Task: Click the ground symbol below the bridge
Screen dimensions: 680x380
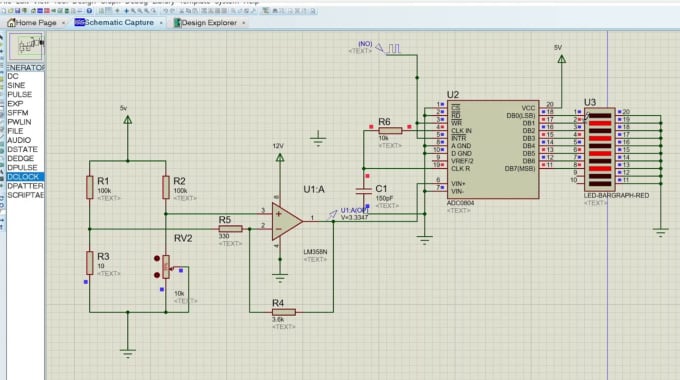Action: pos(128,353)
